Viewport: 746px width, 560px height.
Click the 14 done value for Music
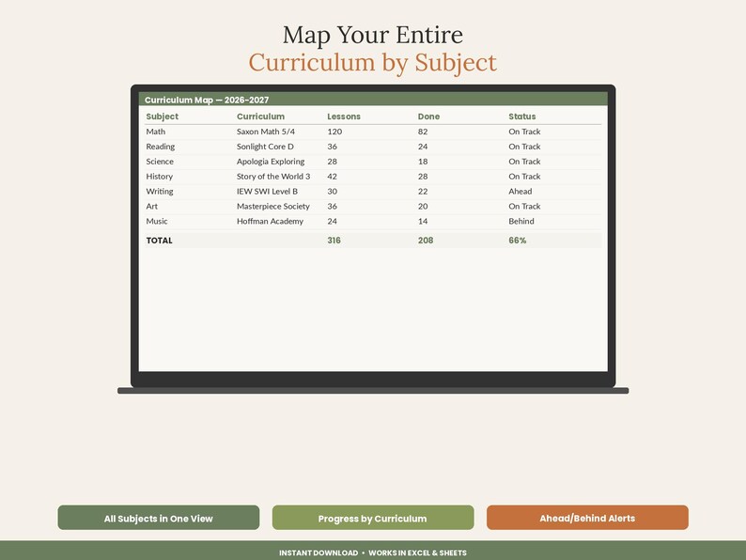(x=423, y=221)
